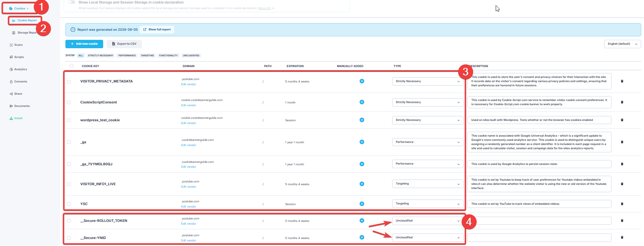Check the VISITOR_INFO1_LIVE row checkbox
644x246 pixels.
69,184
